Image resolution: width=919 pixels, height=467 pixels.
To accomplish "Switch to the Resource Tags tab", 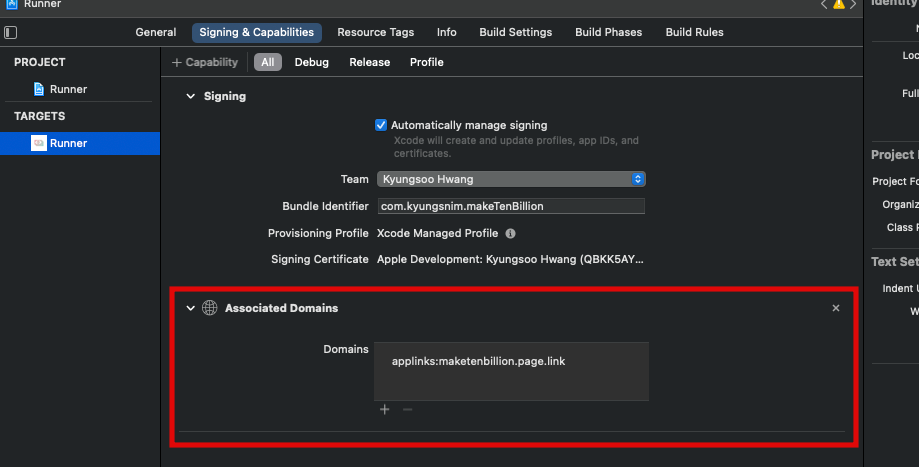I will pyautogui.click(x=376, y=32).
